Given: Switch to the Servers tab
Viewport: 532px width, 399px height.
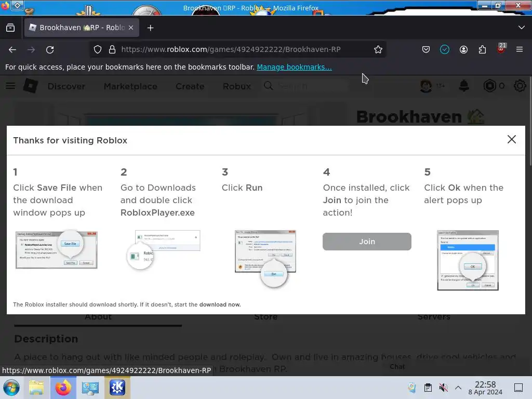Looking at the screenshot, I should point(434,317).
